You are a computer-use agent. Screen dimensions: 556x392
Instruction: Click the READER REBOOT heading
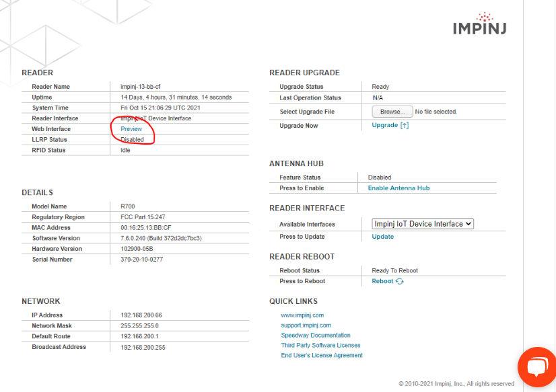pyautogui.click(x=302, y=256)
